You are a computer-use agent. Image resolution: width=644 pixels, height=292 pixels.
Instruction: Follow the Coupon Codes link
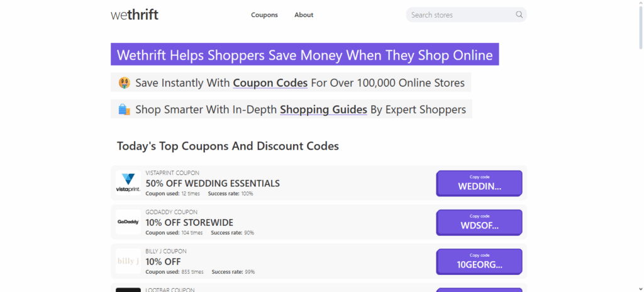point(270,83)
